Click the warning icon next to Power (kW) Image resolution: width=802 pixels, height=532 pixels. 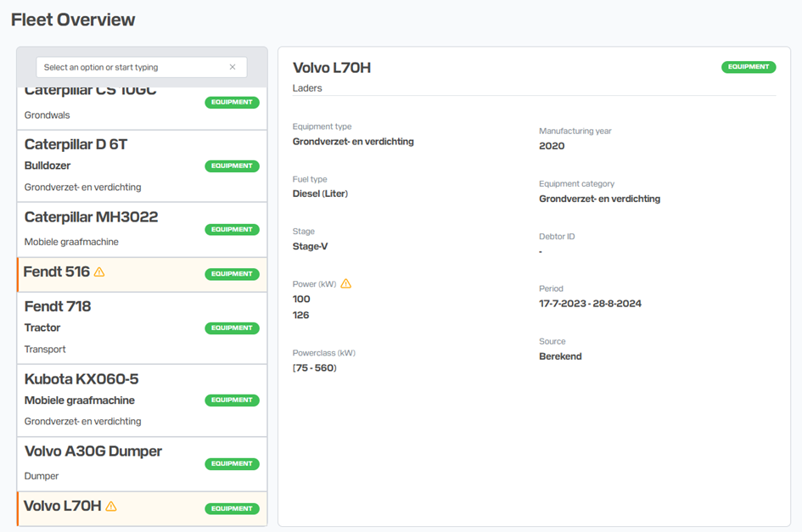pos(346,283)
